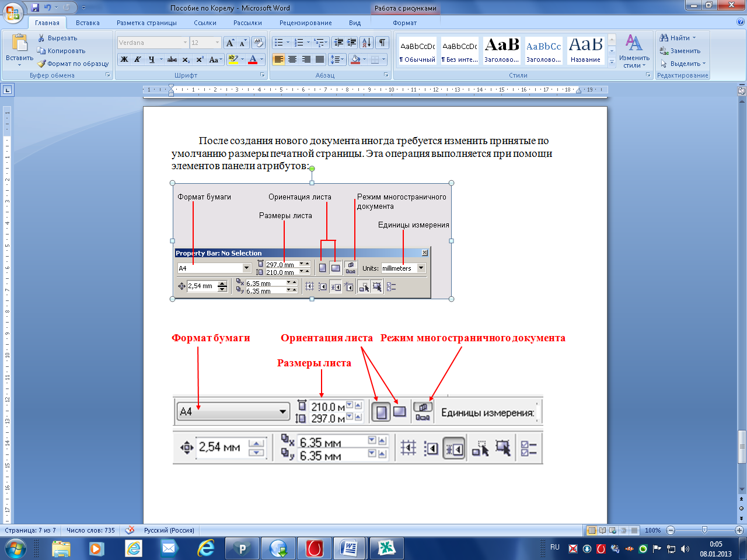Image resolution: width=747 pixels, height=560 pixels.
Task: Open the Абзац dialog launcher
Action: tap(386, 75)
